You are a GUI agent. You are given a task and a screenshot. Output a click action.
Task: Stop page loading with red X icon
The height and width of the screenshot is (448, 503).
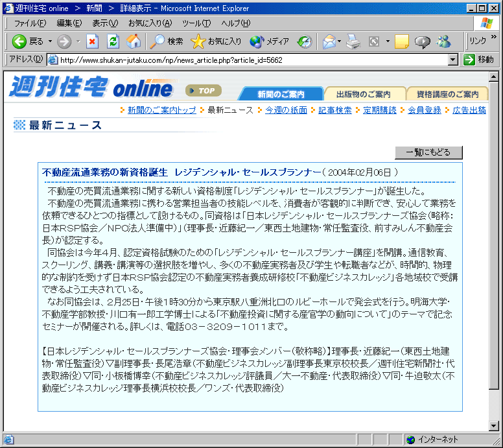(93, 41)
